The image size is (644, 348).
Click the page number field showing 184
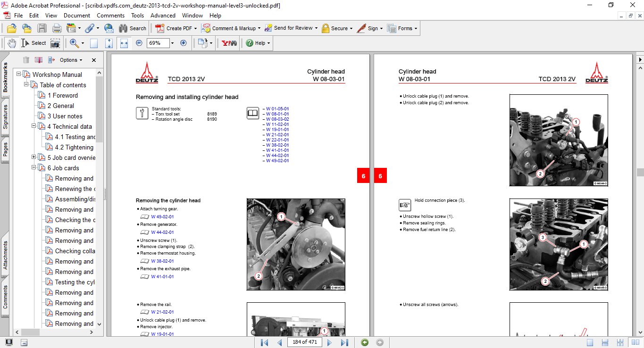pos(304,342)
